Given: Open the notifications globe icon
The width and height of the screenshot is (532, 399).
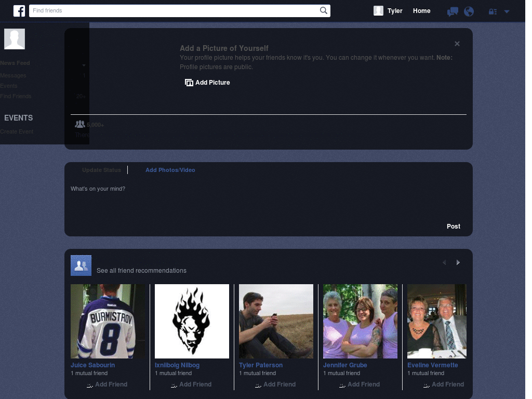Looking at the screenshot, I should pyautogui.click(x=469, y=11).
